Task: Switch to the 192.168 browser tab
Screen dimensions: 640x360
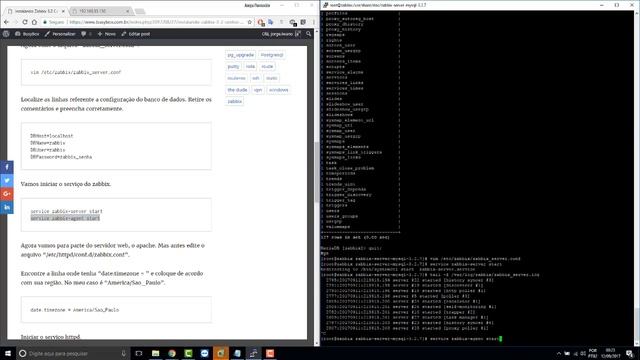Action: pos(100,11)
